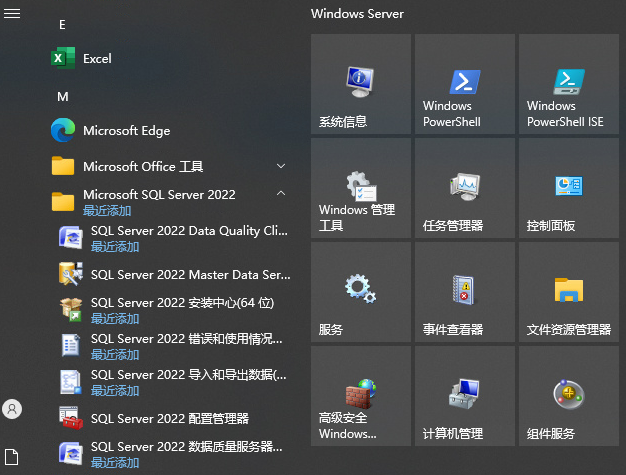Open the 系统信息 tile
Screen dimensions: 626x475
(x=361, y=84)
